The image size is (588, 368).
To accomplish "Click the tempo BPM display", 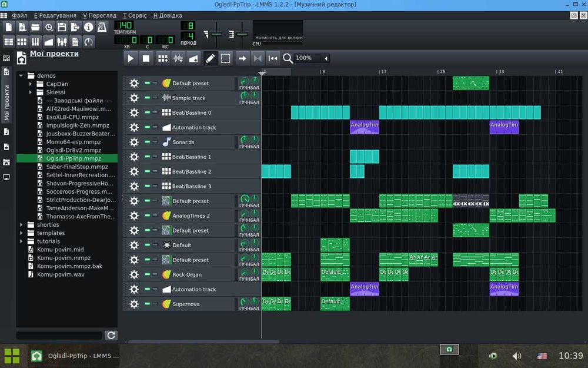I will (123, 25).
